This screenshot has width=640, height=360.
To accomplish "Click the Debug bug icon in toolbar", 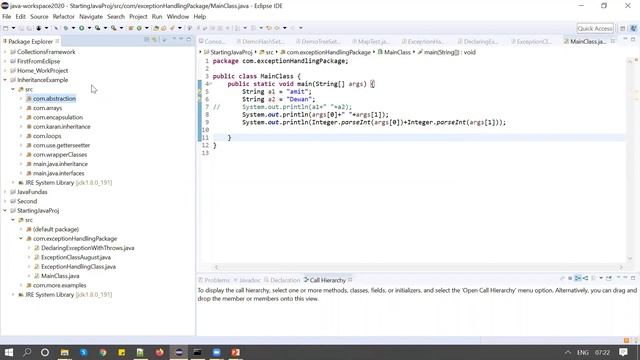I will click(65, 28).
